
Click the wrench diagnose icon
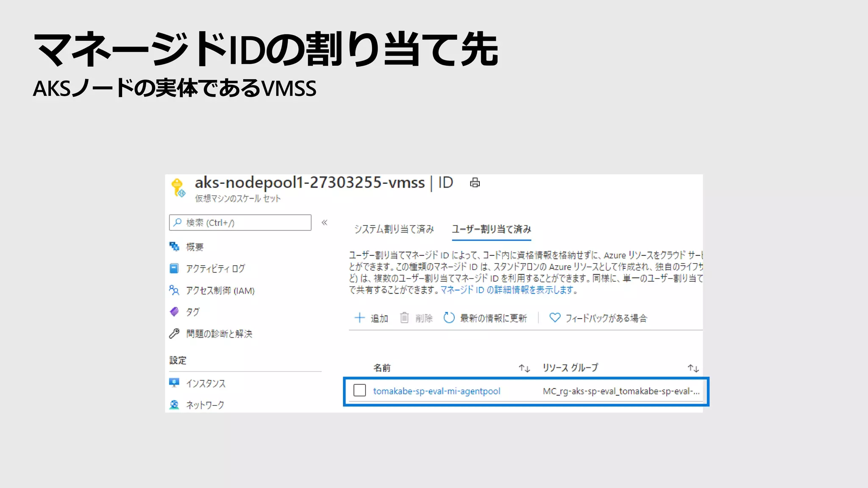coord(174,334)
